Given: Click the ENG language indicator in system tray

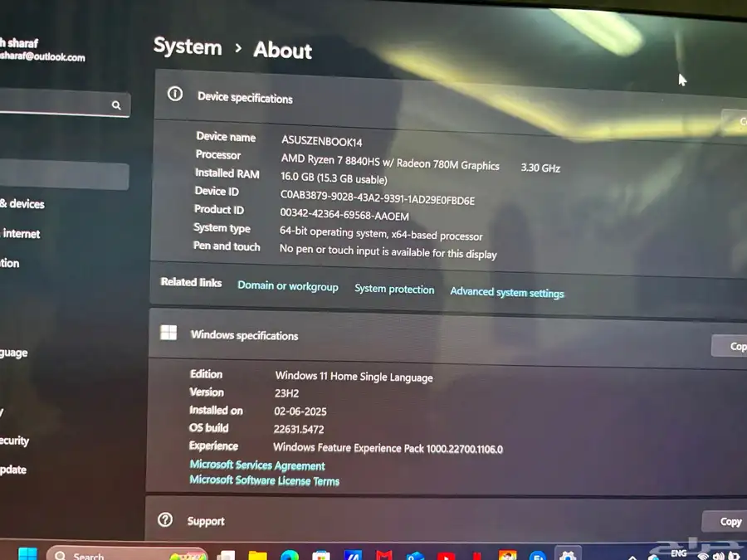Looking at the screenshot, I should tap(678, 553).
